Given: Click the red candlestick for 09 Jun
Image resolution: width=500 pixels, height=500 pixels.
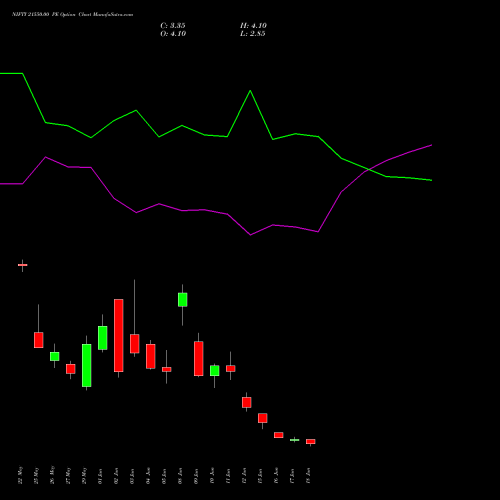Looking at the screenshot, I should click(x=199, y=358).
